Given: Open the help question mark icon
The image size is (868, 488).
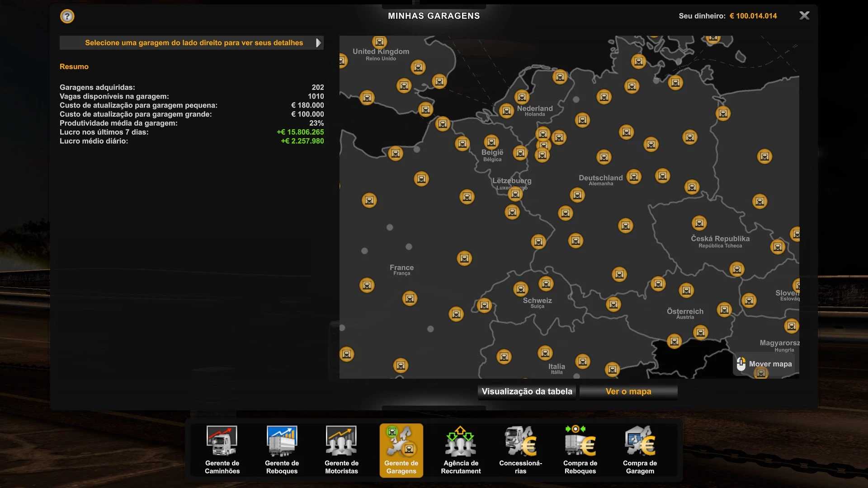Looking at the screenshot, I should tap(67, 16).
